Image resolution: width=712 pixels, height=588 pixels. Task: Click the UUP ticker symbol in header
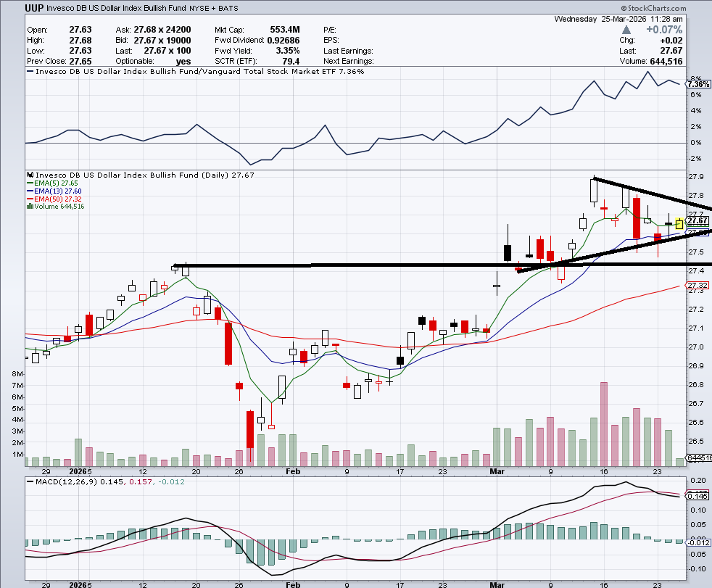(35, 8)
